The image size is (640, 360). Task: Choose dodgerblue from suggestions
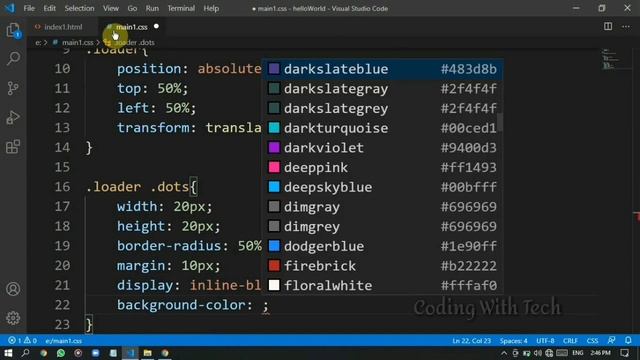(x=382, y=246)
